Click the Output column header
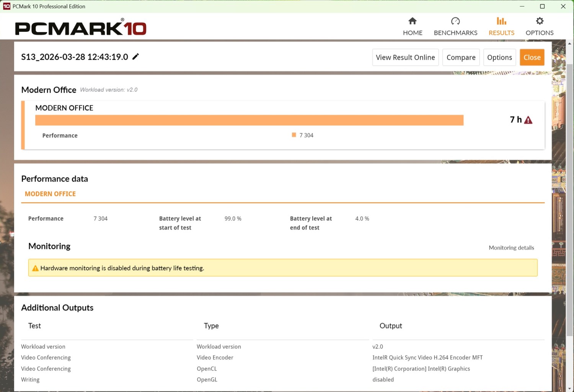574x392 pixels. (391, 326)
